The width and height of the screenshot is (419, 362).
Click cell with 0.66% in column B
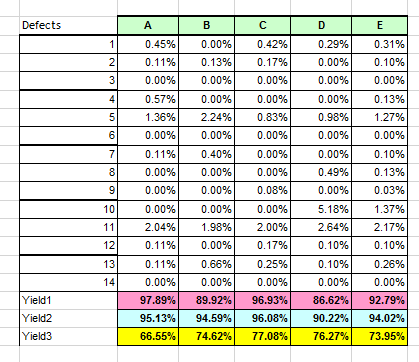(x=206, y=264)
